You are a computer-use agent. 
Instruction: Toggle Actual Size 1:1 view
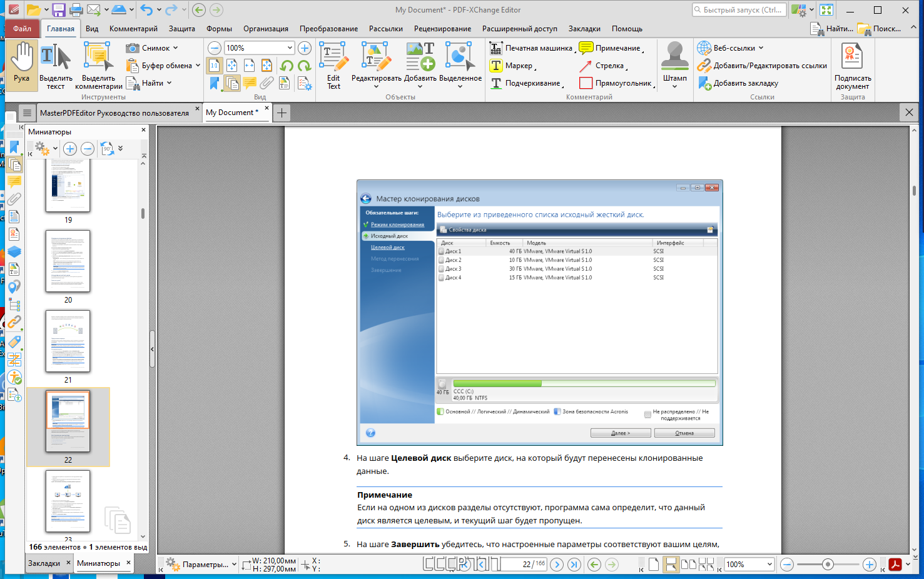214,66
